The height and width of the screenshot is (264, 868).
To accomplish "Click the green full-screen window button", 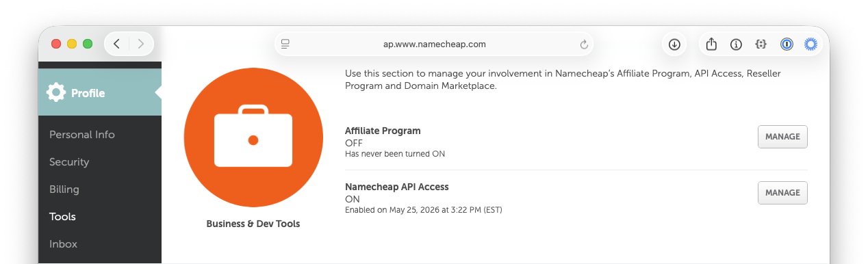I will (88, 44).
